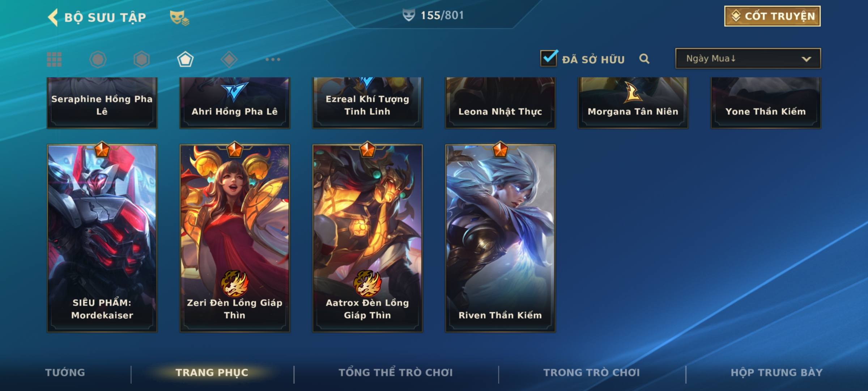Open the Ngày Mua sort dropdown
868x391 pixels.
748,58
